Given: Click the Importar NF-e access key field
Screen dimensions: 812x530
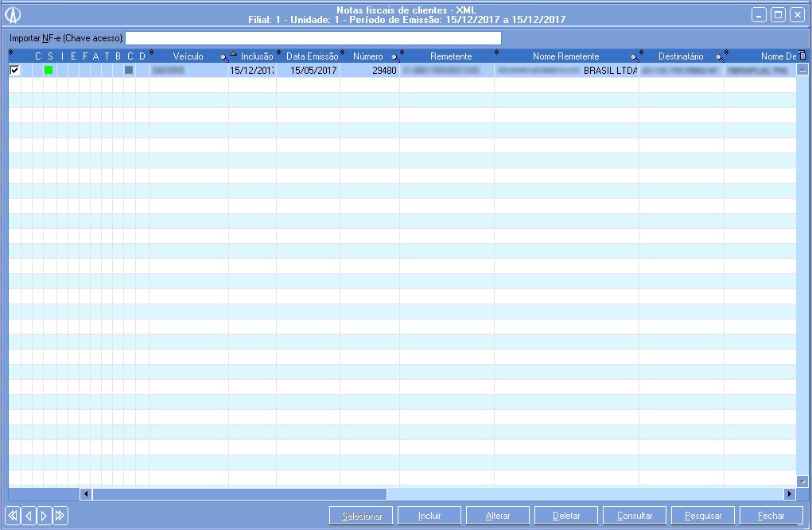Looking at the screenshot, I should pyautogui.click(x=313, y=38).
